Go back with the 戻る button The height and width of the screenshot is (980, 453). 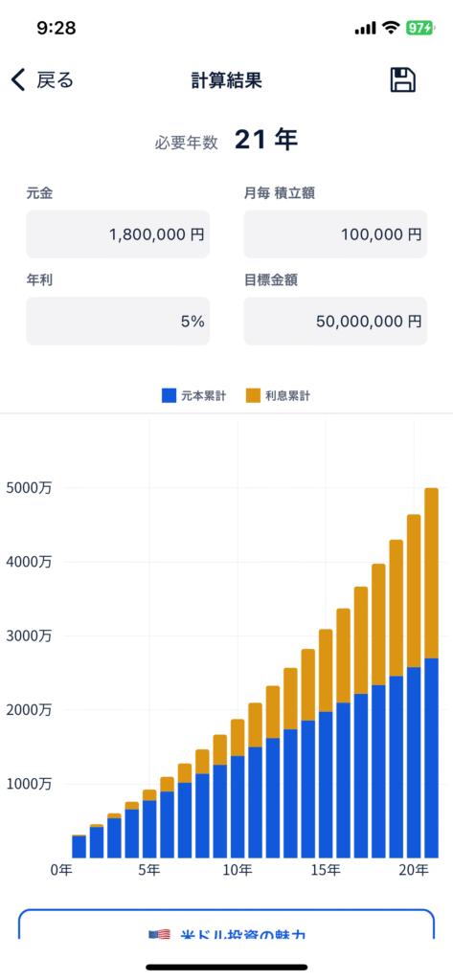42,80
